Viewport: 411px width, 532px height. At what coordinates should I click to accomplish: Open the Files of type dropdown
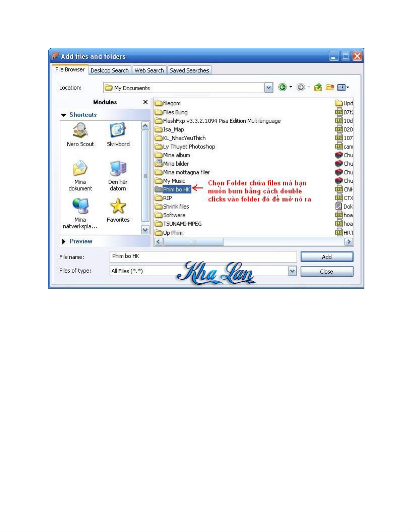292,271
